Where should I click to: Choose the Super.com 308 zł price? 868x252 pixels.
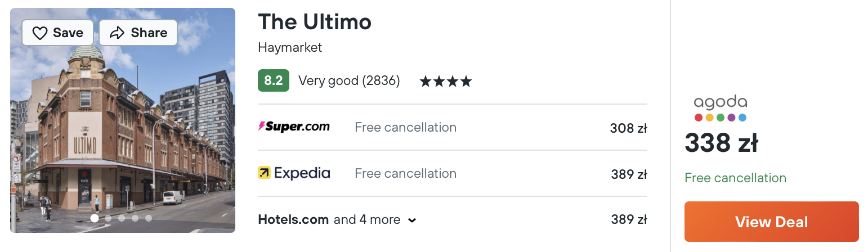click(x=628, y=128)
